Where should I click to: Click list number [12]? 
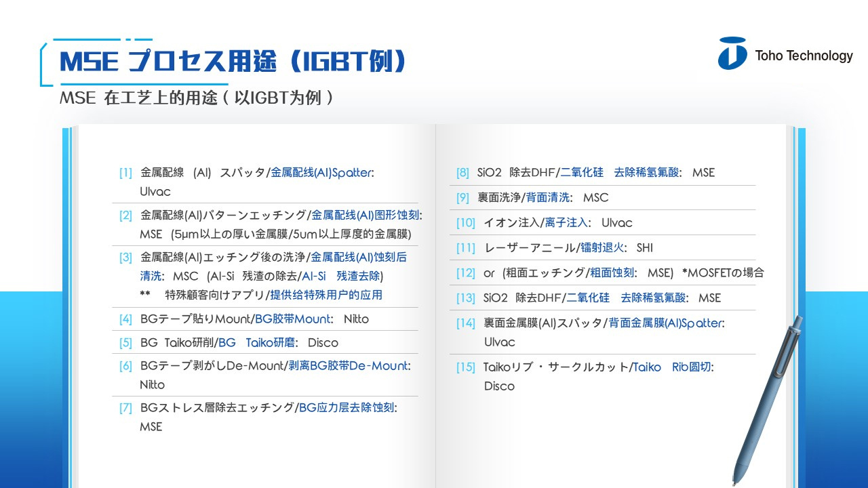click(x=465, y=273)
